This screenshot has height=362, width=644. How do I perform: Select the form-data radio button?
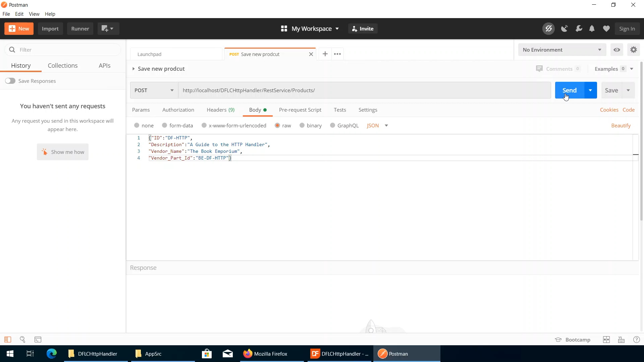coord(164,125)
